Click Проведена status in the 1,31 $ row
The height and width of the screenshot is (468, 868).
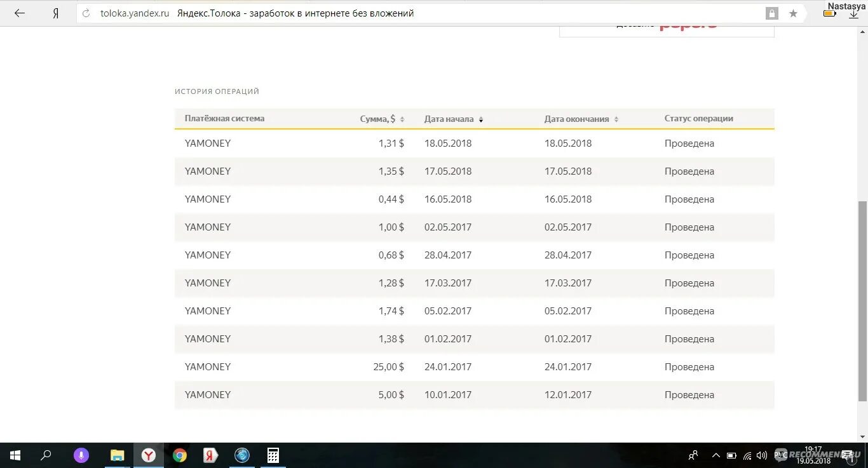[689, 144]
